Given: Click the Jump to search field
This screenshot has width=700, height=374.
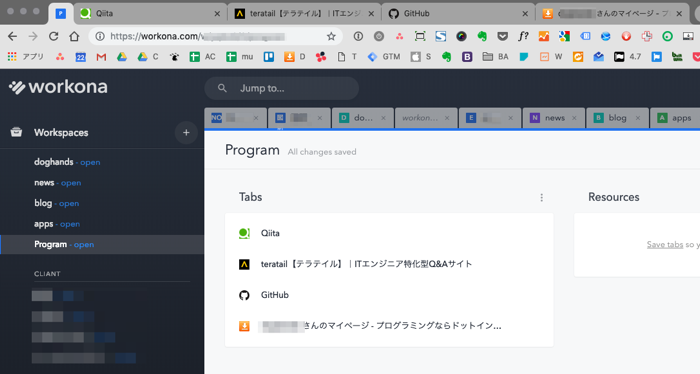Looking at the screenshot, I should 282,88.
